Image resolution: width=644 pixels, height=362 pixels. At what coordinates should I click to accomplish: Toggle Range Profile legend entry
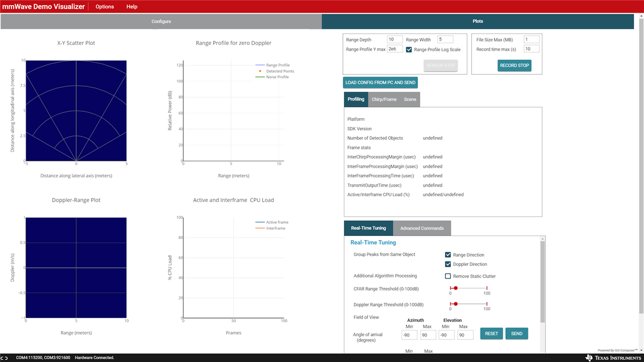point(272,65)
